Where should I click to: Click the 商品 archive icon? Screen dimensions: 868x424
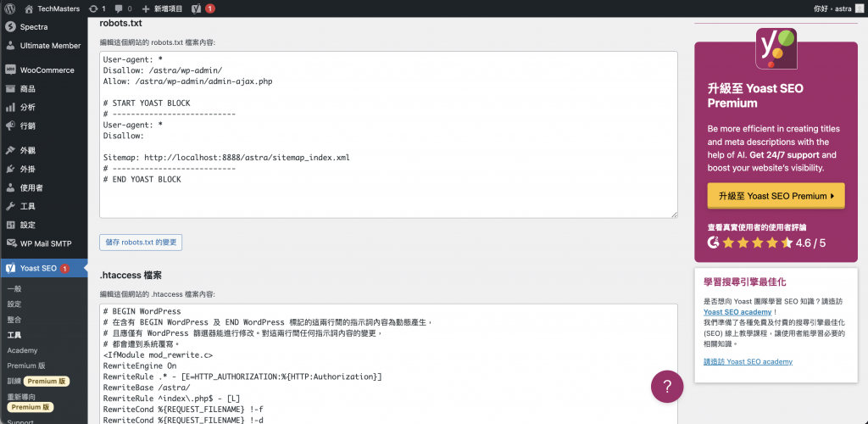(10, 88)
